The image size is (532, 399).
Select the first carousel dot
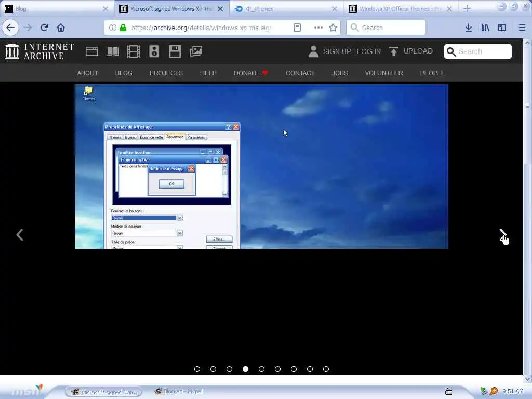[x=197, y=369]
